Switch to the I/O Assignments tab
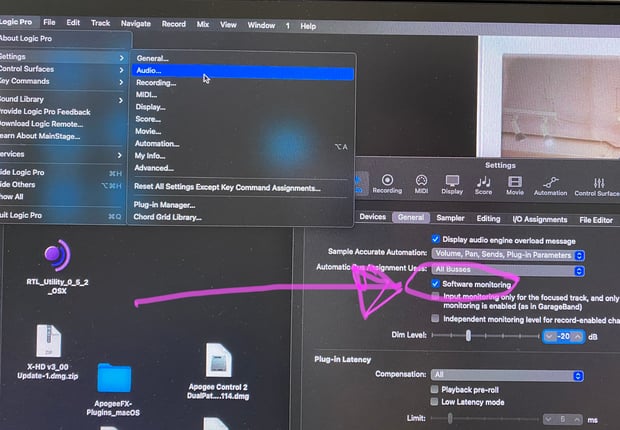The image size is (620, 430). point(540,220)
